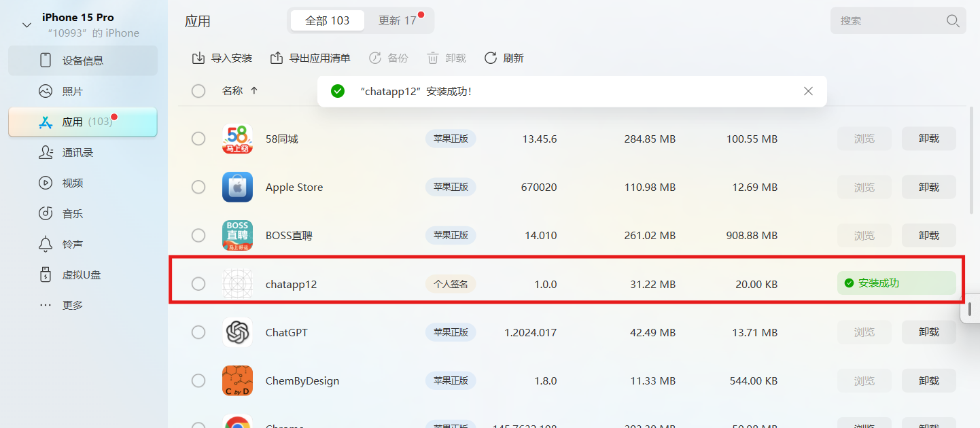Click the BOSS直聘 app icon
980x428 pixels.
(237, 235)
